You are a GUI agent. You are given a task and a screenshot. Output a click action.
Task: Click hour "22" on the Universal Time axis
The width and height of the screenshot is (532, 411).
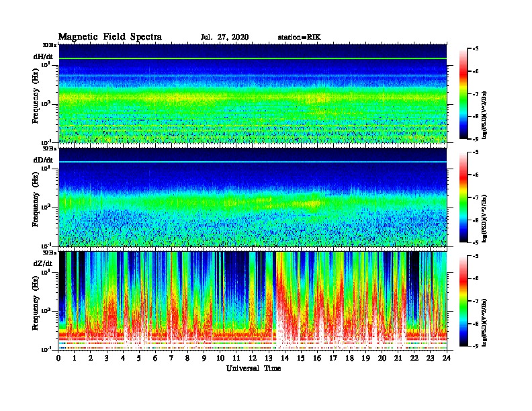[414, 359]
